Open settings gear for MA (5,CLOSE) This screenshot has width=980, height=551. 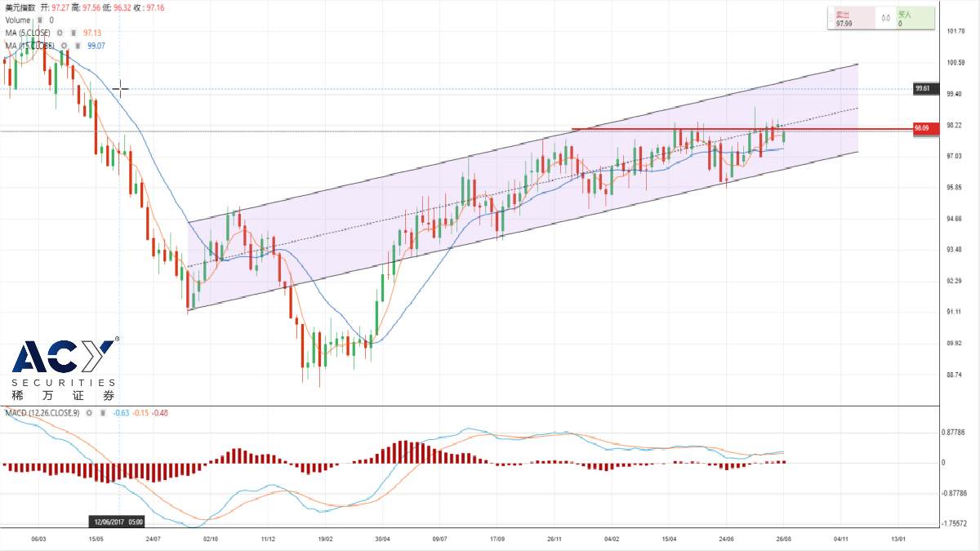[60, 33]
